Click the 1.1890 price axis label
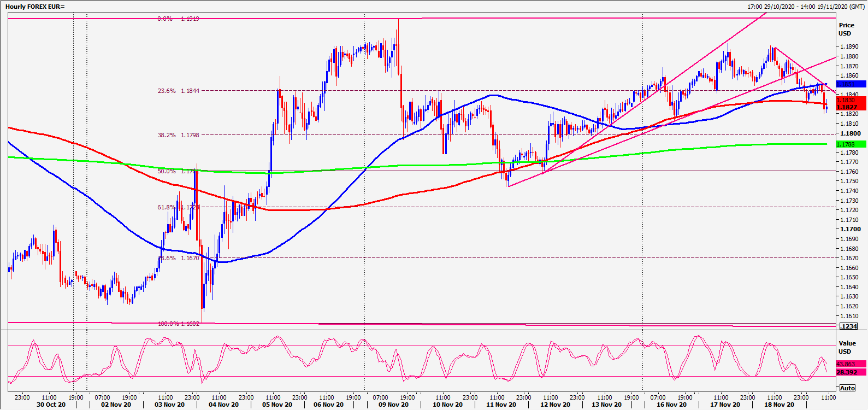868x410 pixels. pos(849,47)
